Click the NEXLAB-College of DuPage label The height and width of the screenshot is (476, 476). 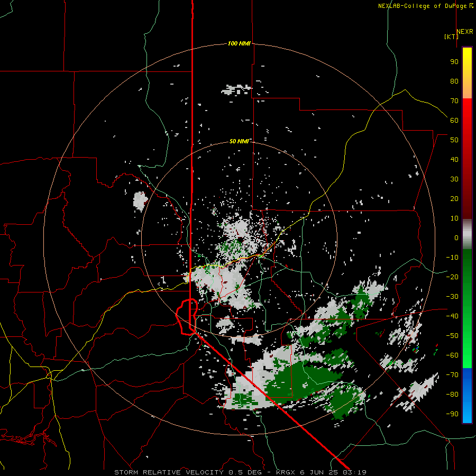click(x=425, y=6)
